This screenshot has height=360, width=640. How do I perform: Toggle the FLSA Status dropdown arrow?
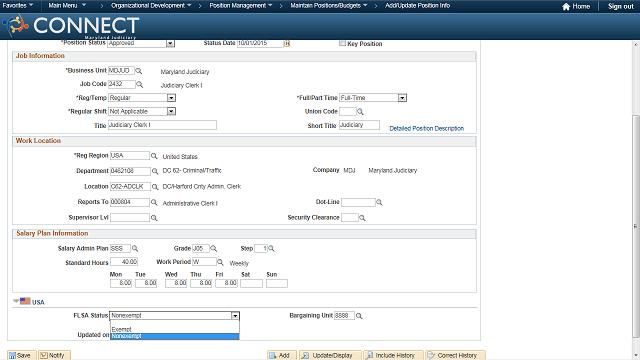click(x=235, y=316)
